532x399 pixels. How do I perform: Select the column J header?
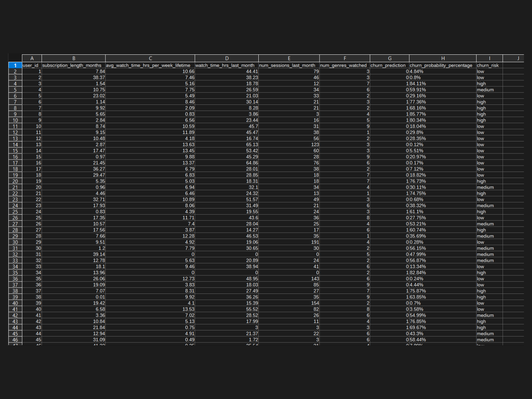click(518, 58)
